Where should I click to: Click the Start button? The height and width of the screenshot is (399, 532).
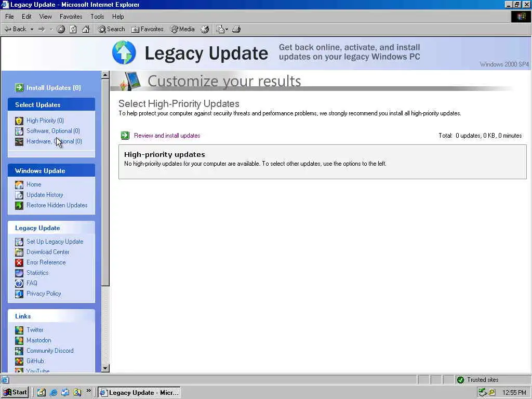click(15, 393)
